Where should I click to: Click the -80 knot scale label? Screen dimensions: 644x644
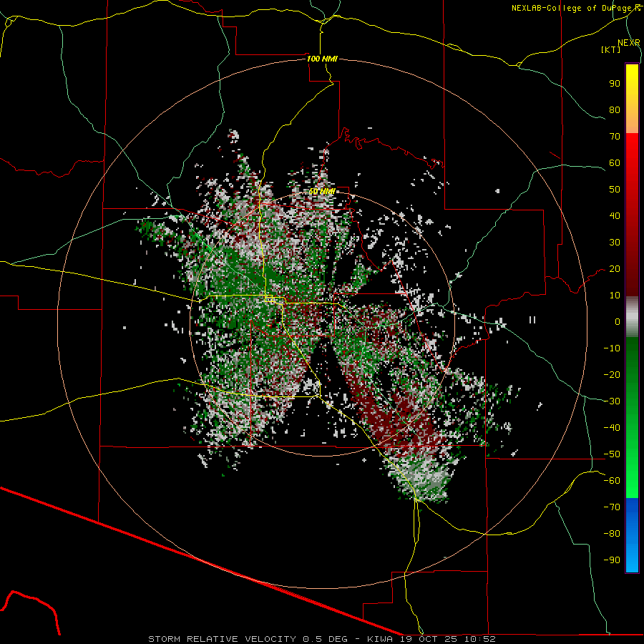coord(612,534)
